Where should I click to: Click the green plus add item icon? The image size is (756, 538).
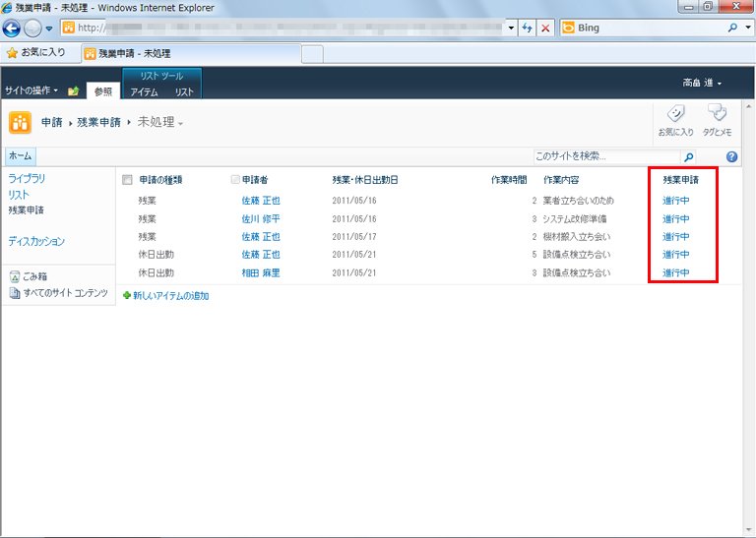tap(127, 295)
